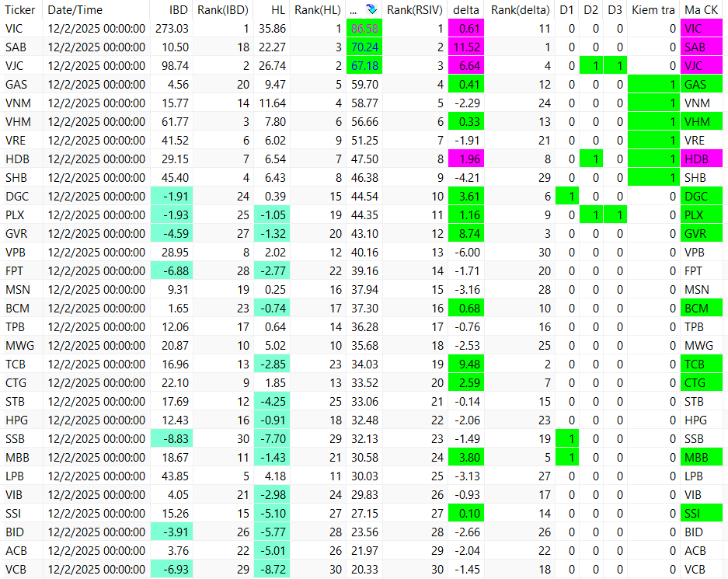The image size is (728, 579).
Task: Click the Ma CK column header
Action: [701, 10]
